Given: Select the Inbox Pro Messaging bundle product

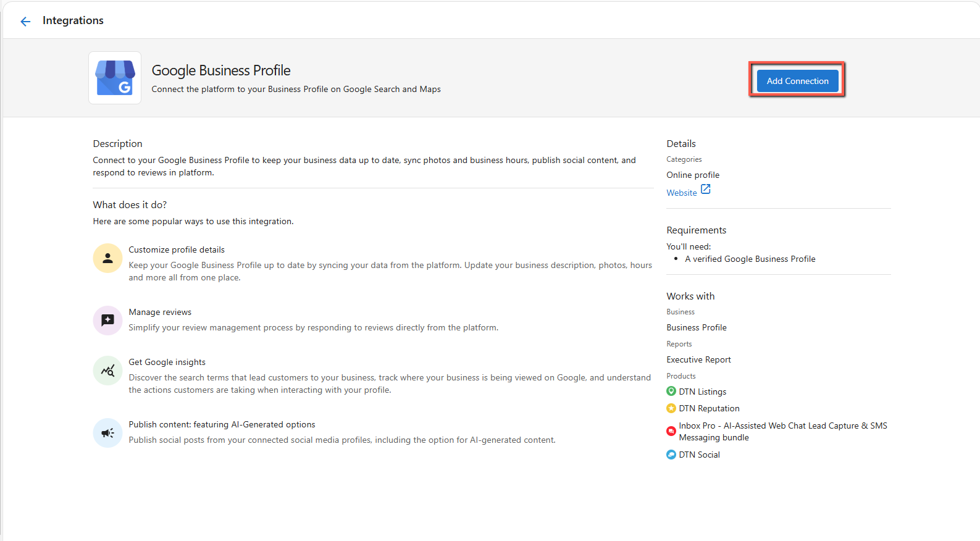Looking at the screenshot, I should pos(782,432).
